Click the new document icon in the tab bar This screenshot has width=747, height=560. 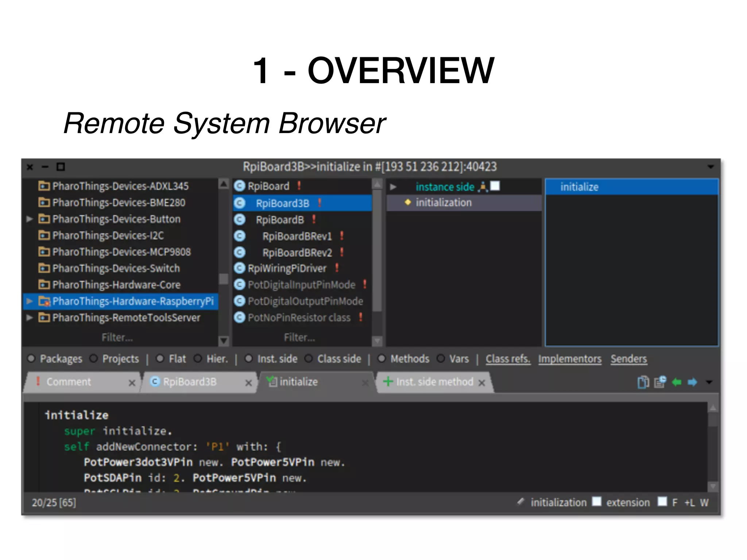pyautogui.click(x=660, y=382)
